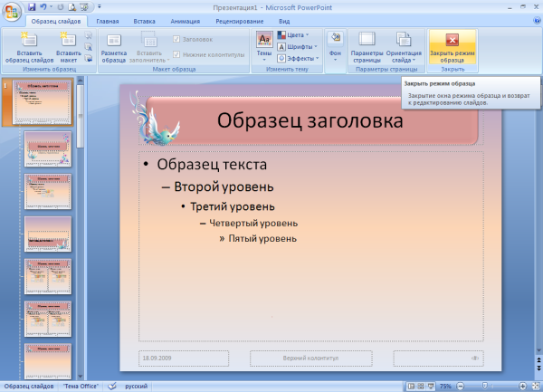Start slide show from quick access toolbar

pyautogui.click(x=84, y=7)
